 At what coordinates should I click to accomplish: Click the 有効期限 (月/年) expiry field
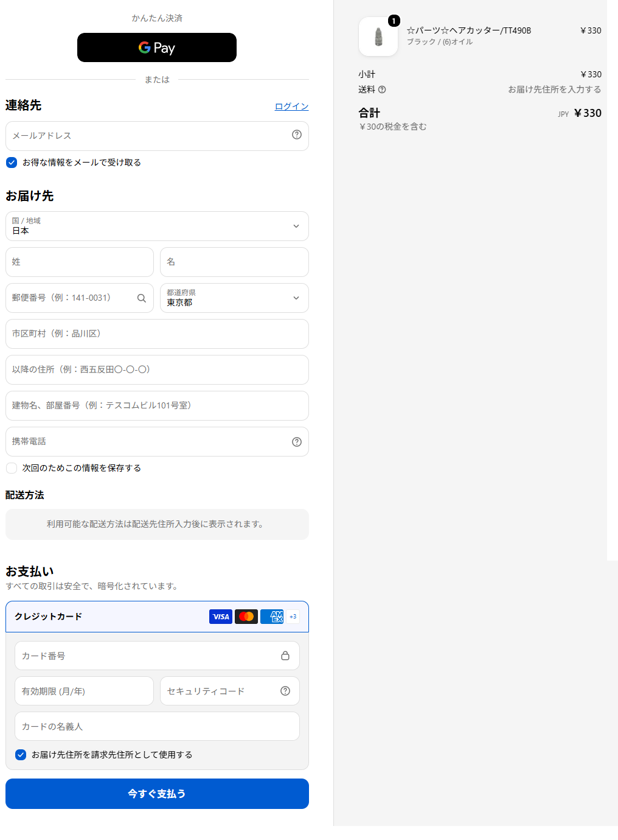(x=84, y=691)
